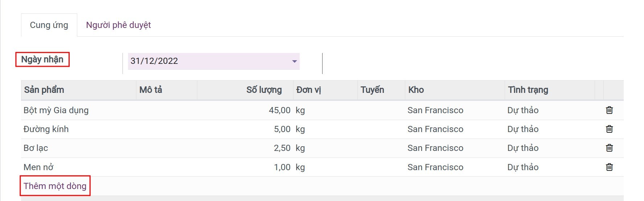
Task: Delete the Bột mỳ Gia dụng row
Action: (609, 110)
